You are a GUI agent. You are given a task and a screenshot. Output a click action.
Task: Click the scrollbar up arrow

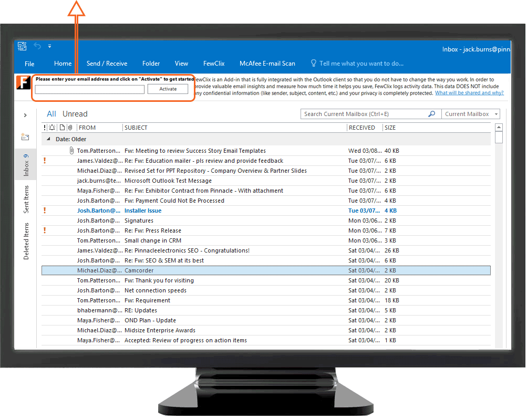pyautogui.click(x=499, y=127)
